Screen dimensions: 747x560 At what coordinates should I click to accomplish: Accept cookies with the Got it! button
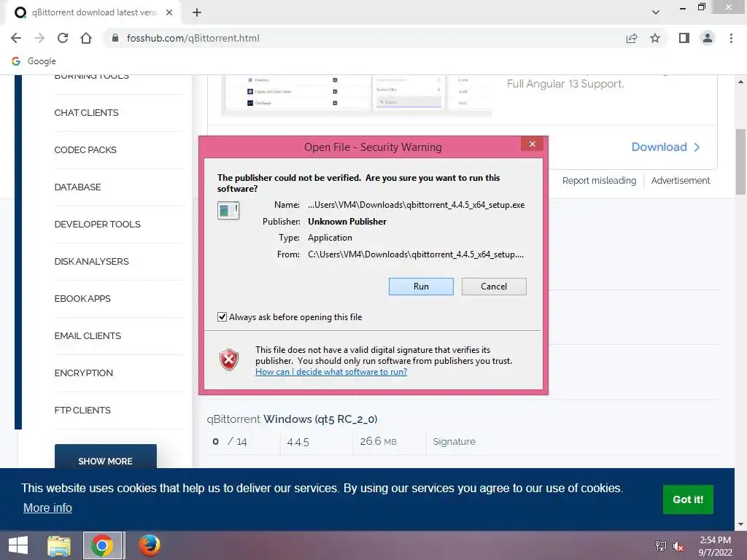coord(688,499)
